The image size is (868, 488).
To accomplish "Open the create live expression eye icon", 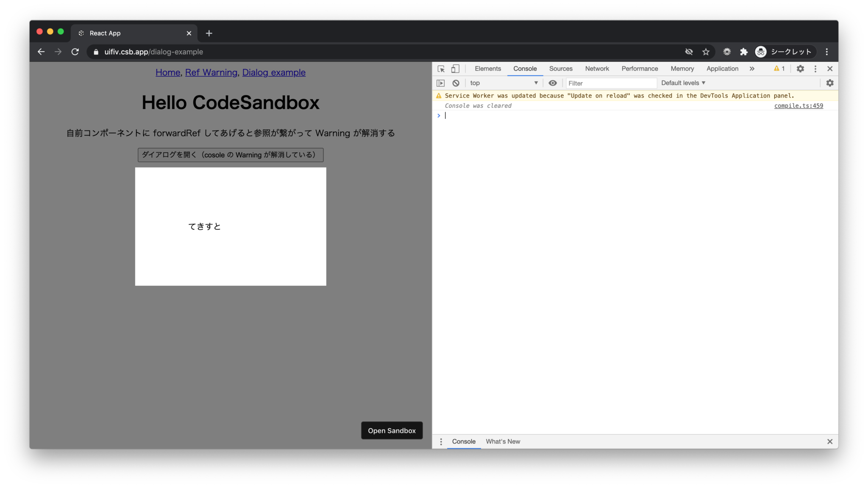I will click(552, 83).
